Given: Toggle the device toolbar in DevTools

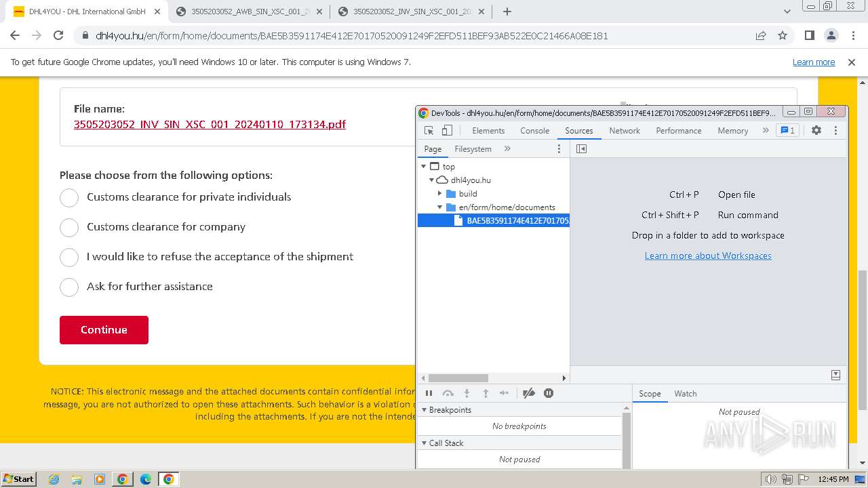Looking at the screenshot, I should pyautogui.click(x=447, y=131).
